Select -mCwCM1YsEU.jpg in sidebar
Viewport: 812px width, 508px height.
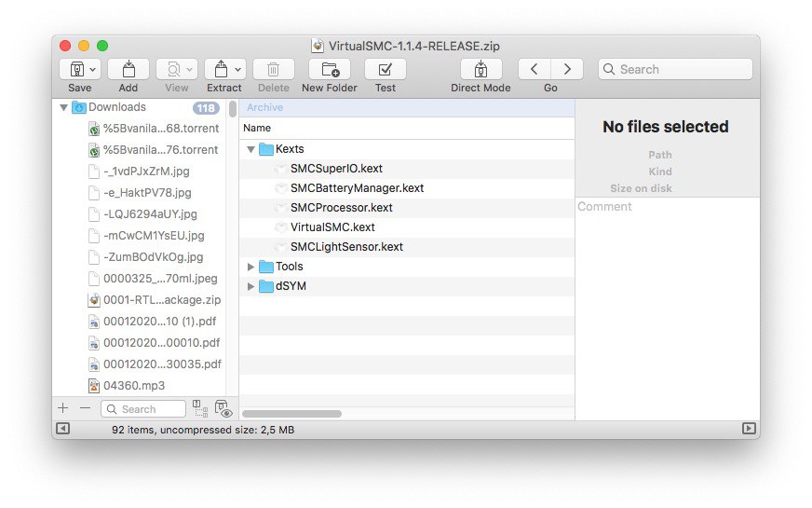(x=146, y=235)
